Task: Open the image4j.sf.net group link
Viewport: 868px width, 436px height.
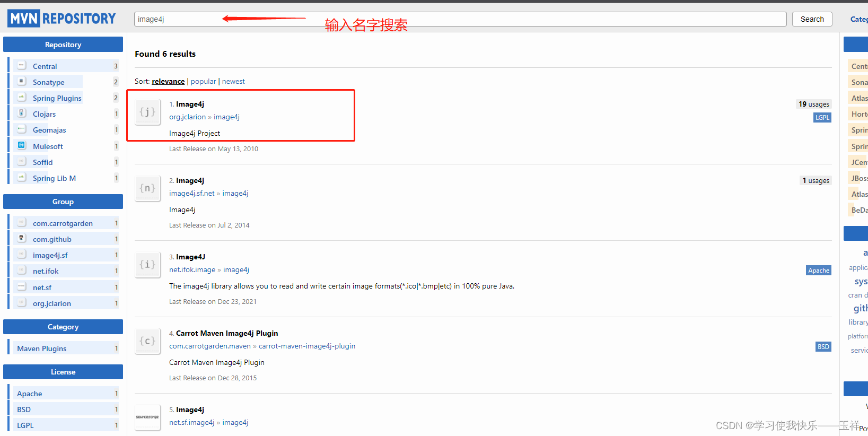Action: tap(192, 193)
